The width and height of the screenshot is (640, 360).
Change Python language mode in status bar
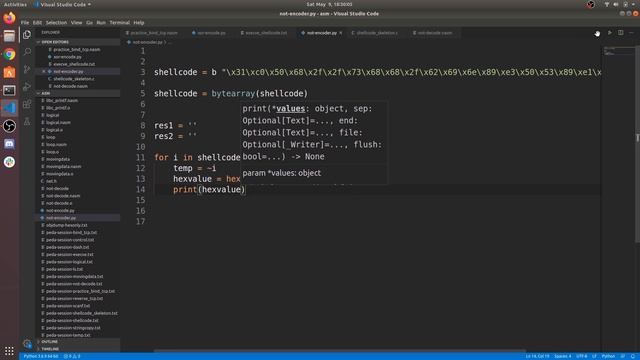(608, 356)
